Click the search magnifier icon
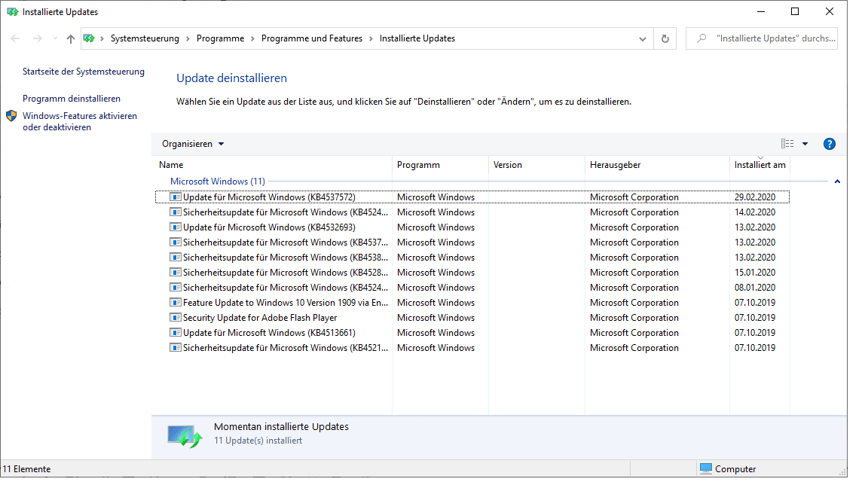Viewport: 868px width, 488px height. tap(701, 38)
